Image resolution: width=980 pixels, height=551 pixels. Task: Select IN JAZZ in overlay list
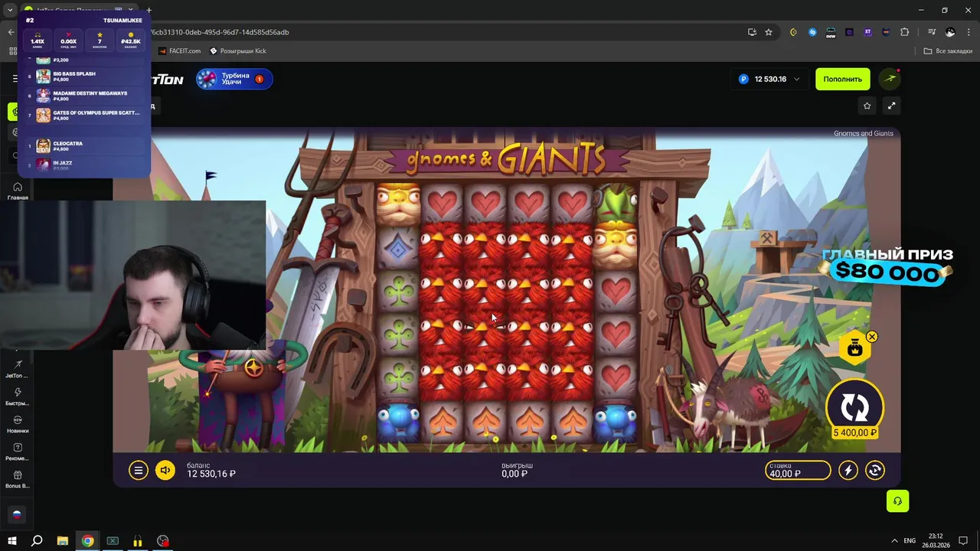tap(84, 164)
